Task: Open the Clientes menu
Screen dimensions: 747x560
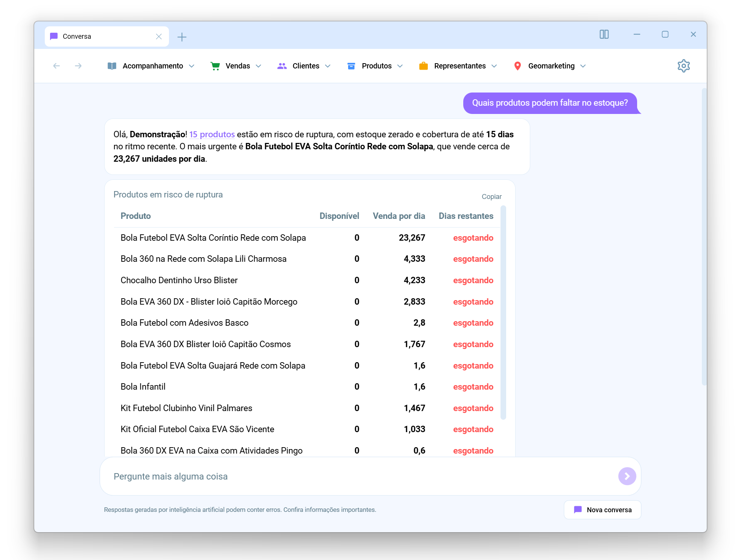Action: [x=304, y=66]
